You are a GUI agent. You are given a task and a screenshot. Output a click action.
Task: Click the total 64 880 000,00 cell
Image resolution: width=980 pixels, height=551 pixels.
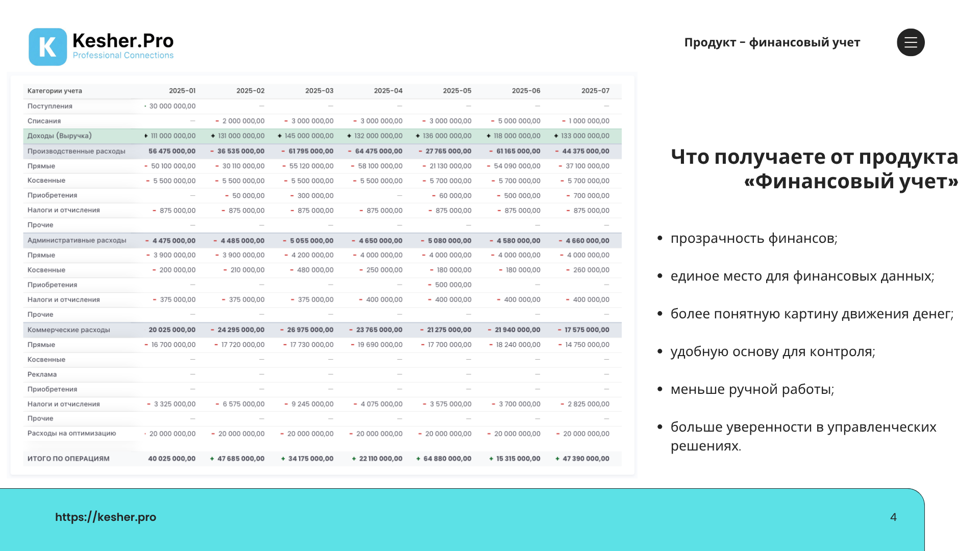point(444,459)
